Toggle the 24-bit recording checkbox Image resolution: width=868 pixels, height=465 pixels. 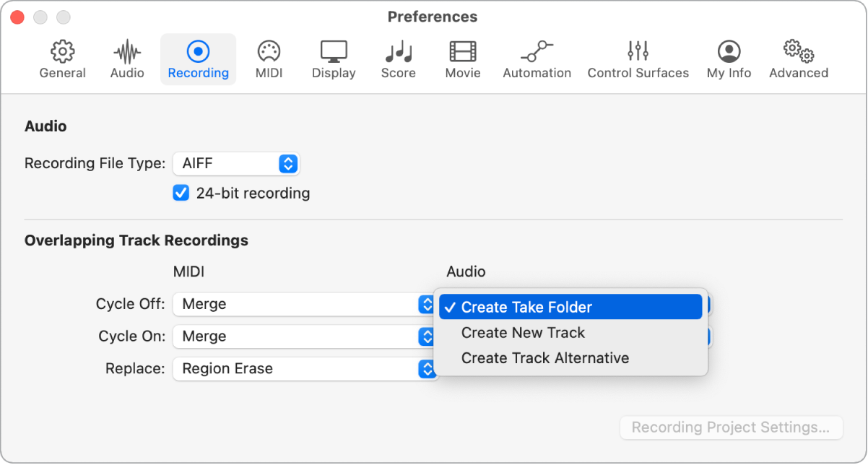pyautogui.click(x=181, y=194)
